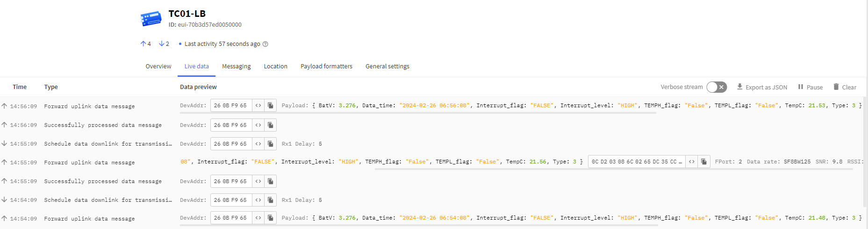Open the Overview tab

coord(158,66)
